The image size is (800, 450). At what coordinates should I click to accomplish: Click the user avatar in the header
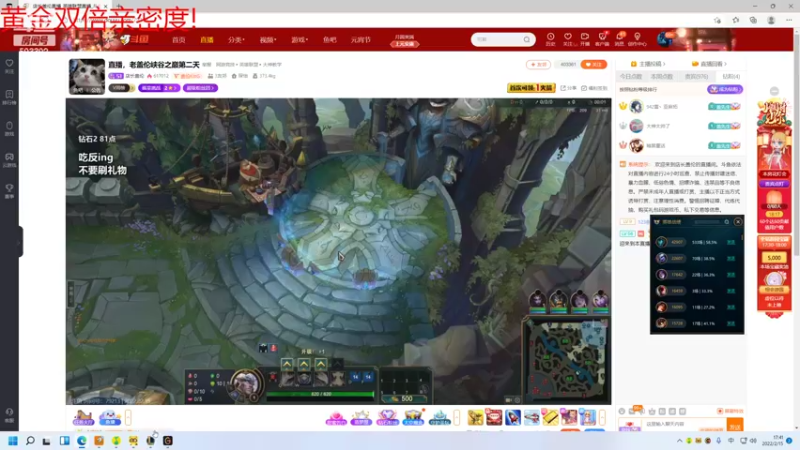(x=664, y=39)
